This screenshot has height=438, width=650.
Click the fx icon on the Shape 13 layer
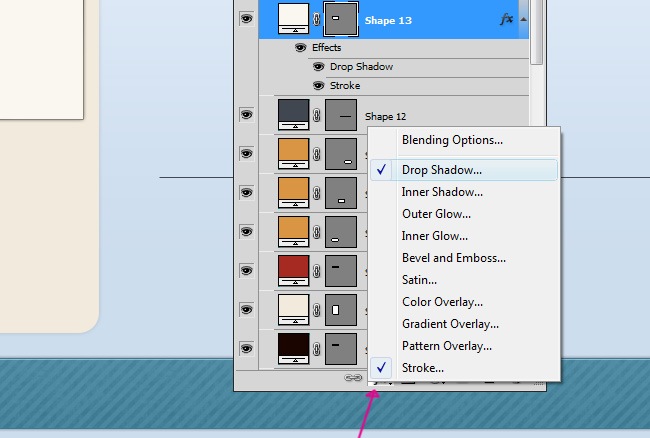click(507, 19)
